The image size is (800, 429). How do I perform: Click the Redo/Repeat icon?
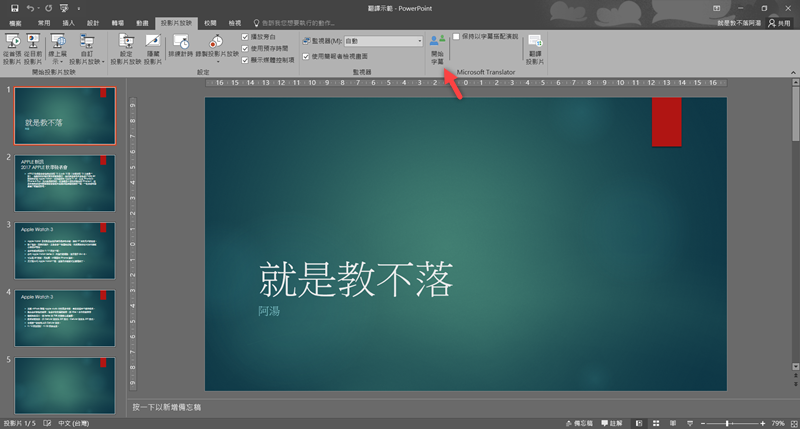48,8
